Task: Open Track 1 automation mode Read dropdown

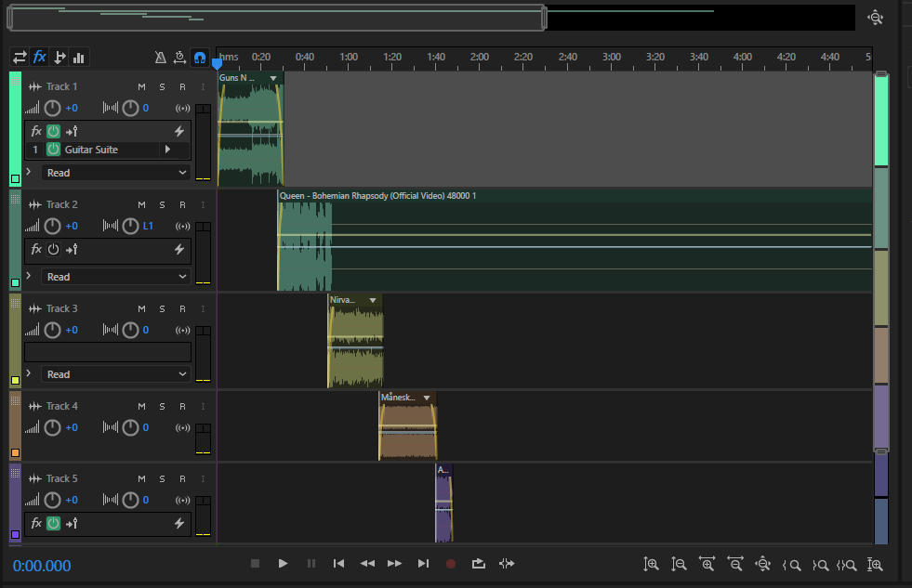Action: [x=116, y=173]
